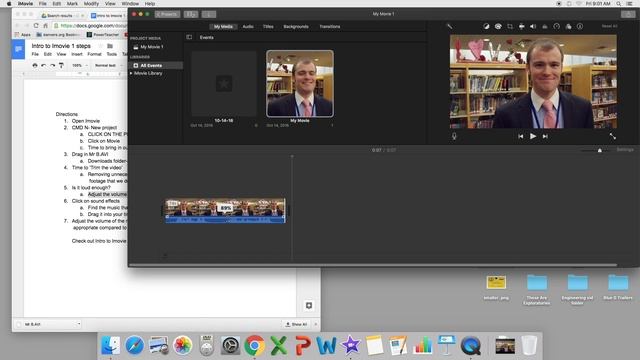
Task: Click the Explore button in Google Docs
Action: 309,305
